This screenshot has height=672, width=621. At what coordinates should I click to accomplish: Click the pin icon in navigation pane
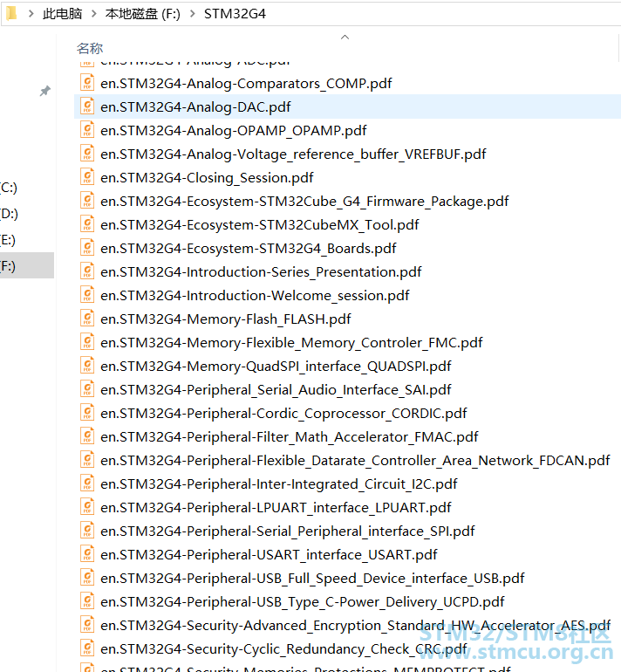pos(45,91)
